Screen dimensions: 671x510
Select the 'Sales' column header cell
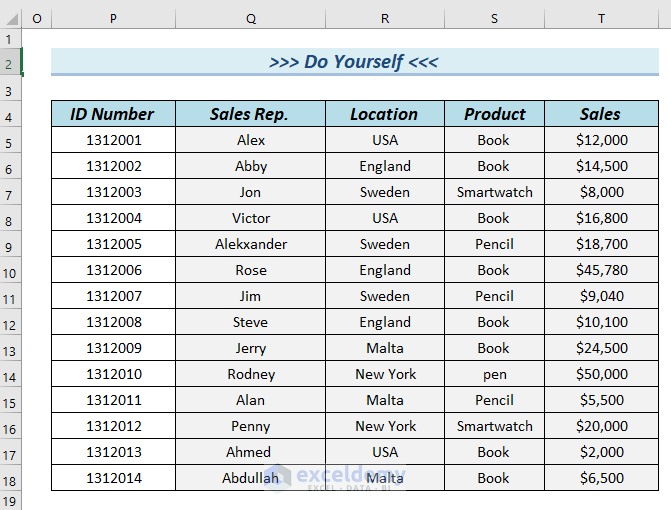pyautogui.click(x=601, y=114)
